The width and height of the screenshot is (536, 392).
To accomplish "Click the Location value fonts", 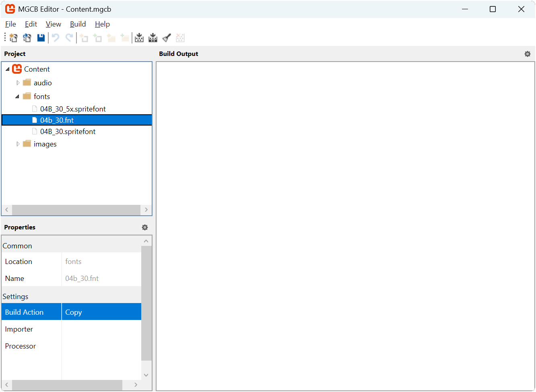I will coord(73,262).
